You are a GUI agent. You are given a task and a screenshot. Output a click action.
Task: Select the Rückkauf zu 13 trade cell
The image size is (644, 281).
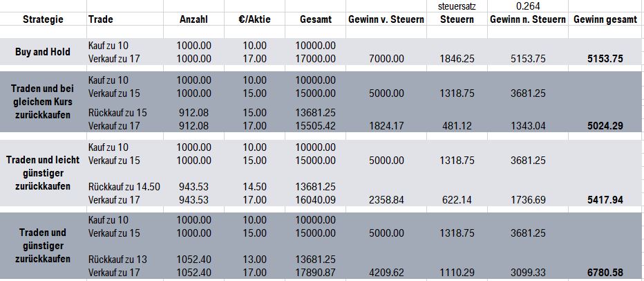pos(118,260)
